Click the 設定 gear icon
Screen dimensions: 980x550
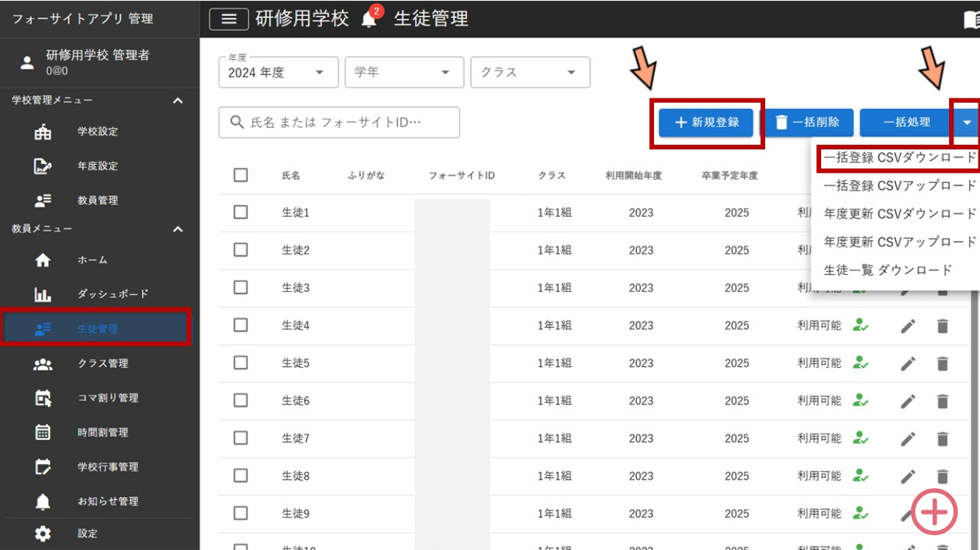43,534
